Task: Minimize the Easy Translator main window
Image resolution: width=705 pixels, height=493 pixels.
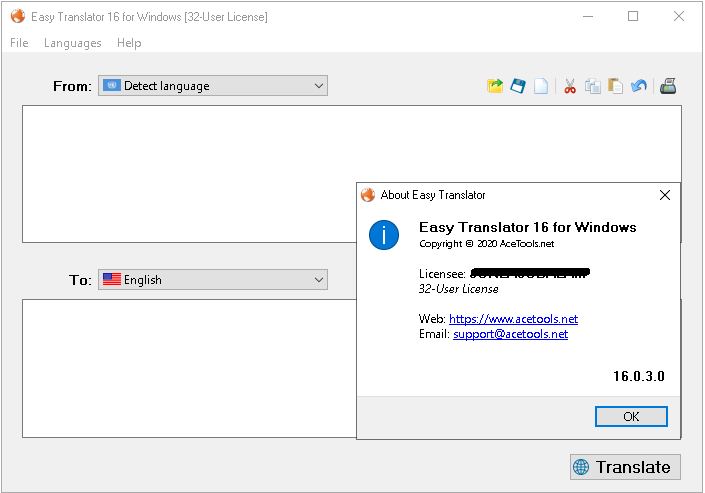Action: [588, 17]
